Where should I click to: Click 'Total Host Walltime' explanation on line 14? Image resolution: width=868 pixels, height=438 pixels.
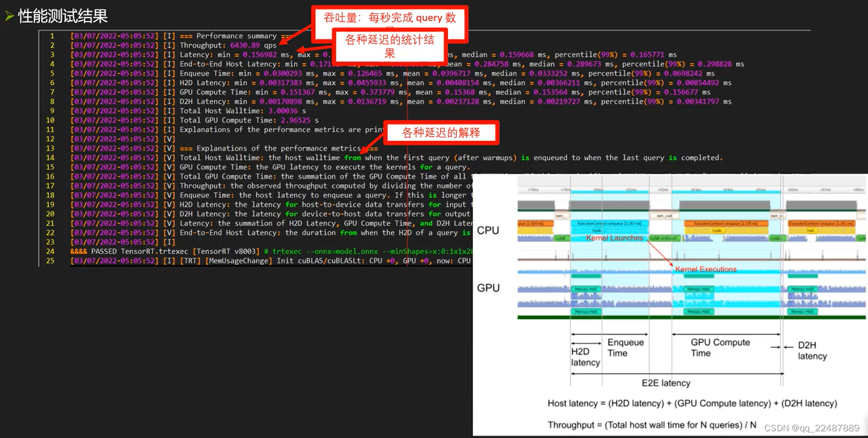pos(451,158)
